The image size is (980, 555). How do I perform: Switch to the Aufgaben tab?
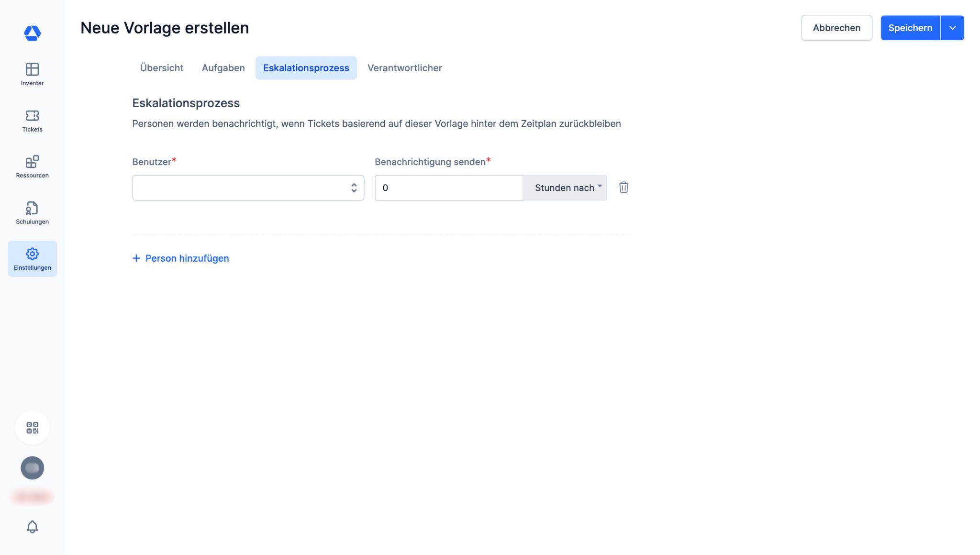click(223, 68)
